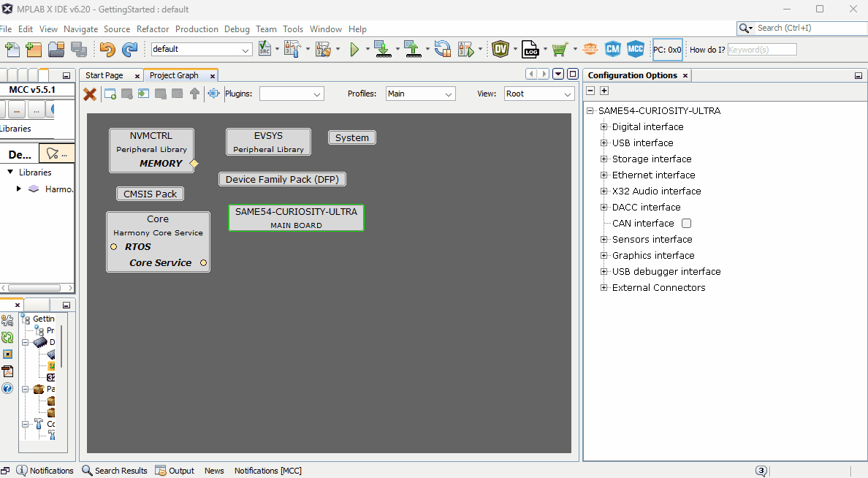Collapse the SAME54-CURIOSITY-ULTRA root node
Viewport: 868px width, 478px height.
click(590, 111)
